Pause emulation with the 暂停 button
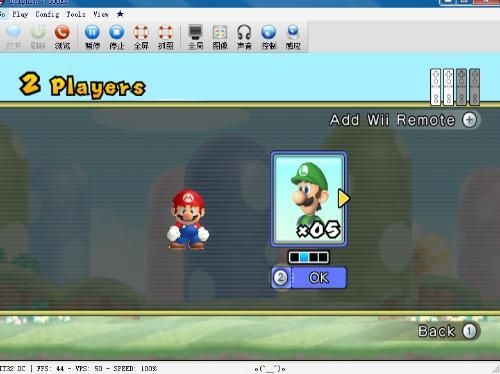The width and height of the screenshot is (500, 374). 92,37
